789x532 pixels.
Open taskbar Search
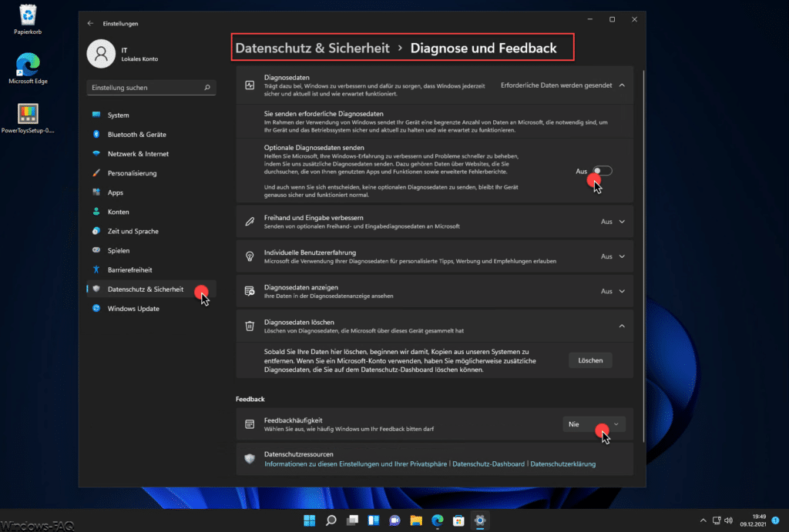(331, 520)
